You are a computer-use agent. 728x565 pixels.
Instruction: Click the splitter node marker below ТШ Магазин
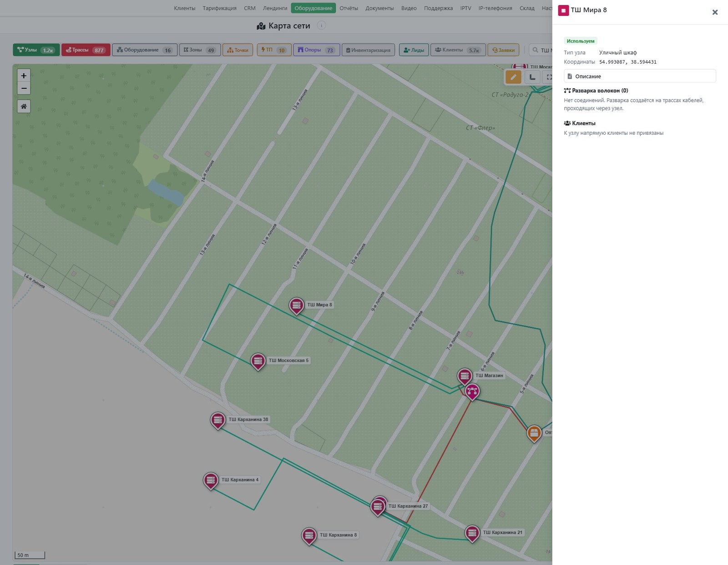point(472,392)
